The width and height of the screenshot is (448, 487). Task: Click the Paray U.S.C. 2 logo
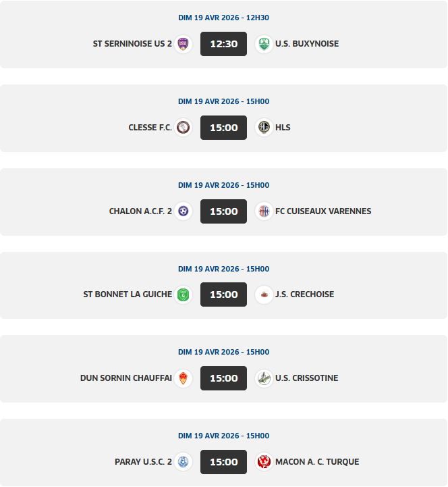pyautogui.click(x=183, y=462)
